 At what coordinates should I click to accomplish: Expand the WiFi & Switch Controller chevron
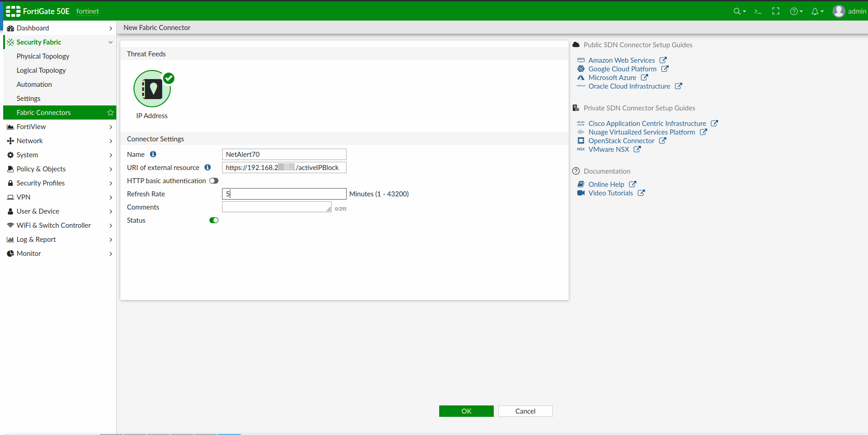click(x=110, y=225)
